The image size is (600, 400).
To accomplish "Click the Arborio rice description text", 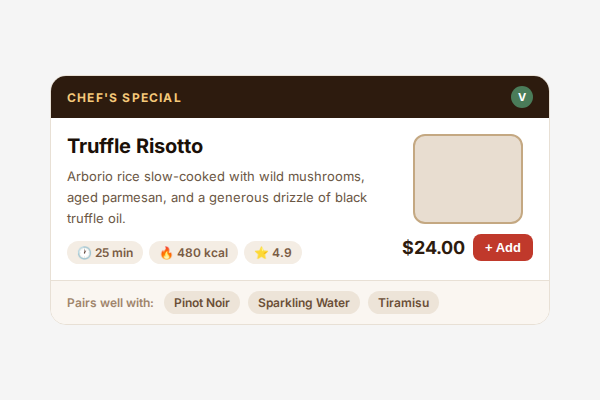I will pyautogui.click(x=217, y=197).
